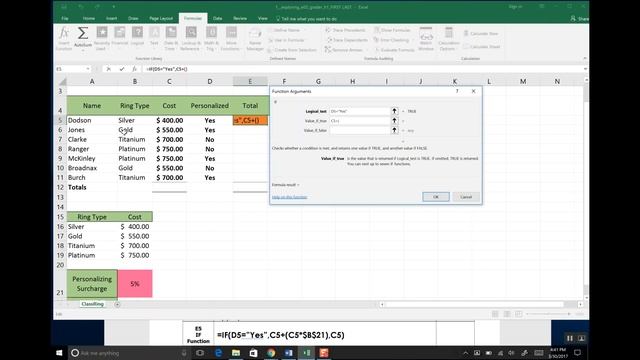Click Error Checking in Formula Auditing
The image size is (640, 360).
392,40
